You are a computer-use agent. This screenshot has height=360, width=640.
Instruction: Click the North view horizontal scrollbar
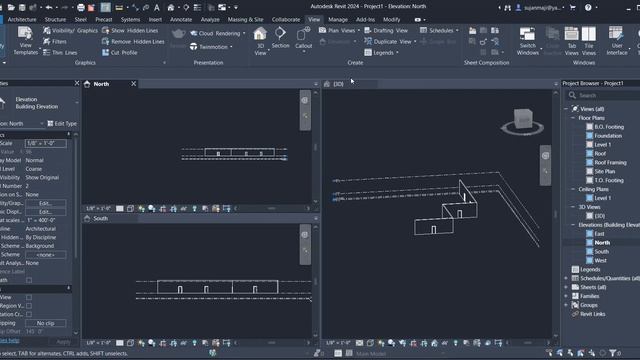click(271, 209)
